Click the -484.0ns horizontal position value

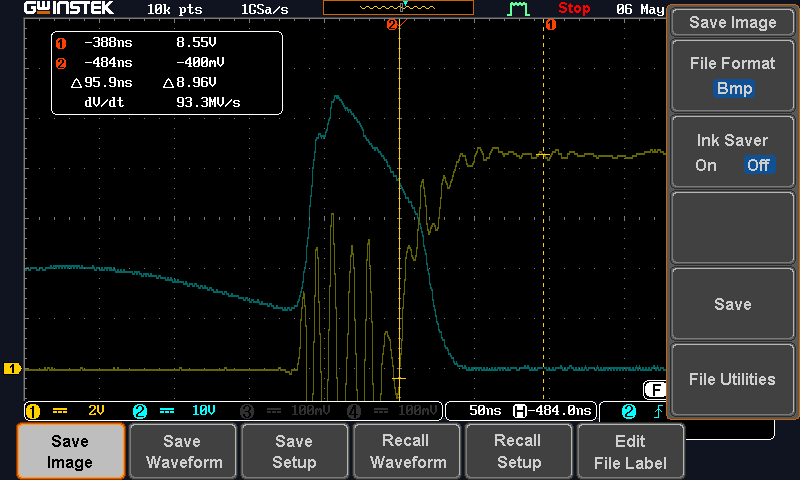pos(559,411)
